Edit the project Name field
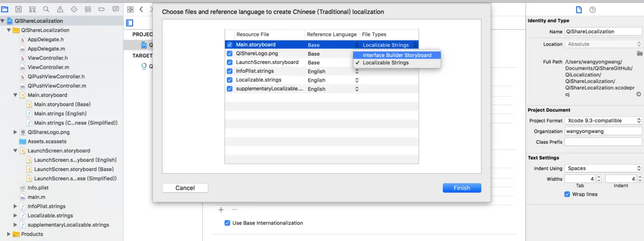 (603, 31)
